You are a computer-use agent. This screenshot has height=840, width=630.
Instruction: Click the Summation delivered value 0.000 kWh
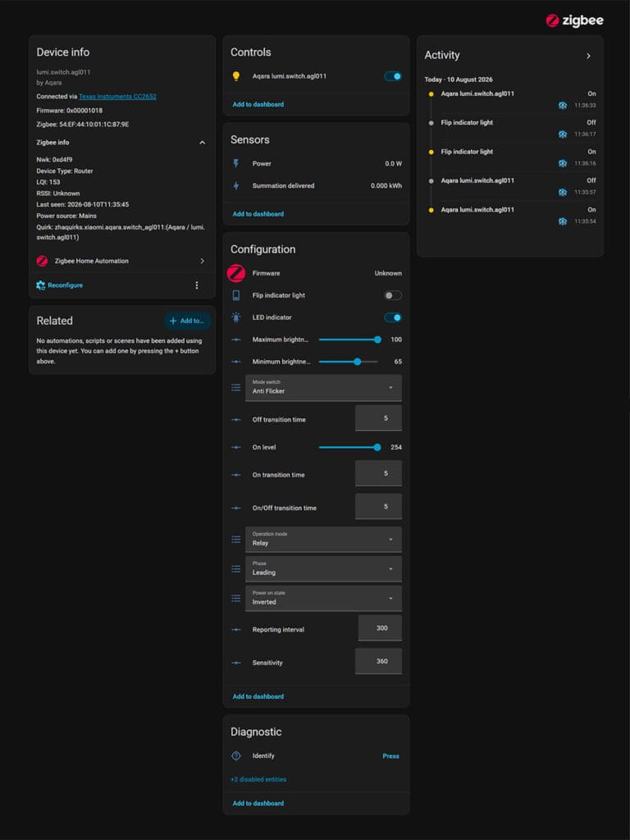[386, 186]
